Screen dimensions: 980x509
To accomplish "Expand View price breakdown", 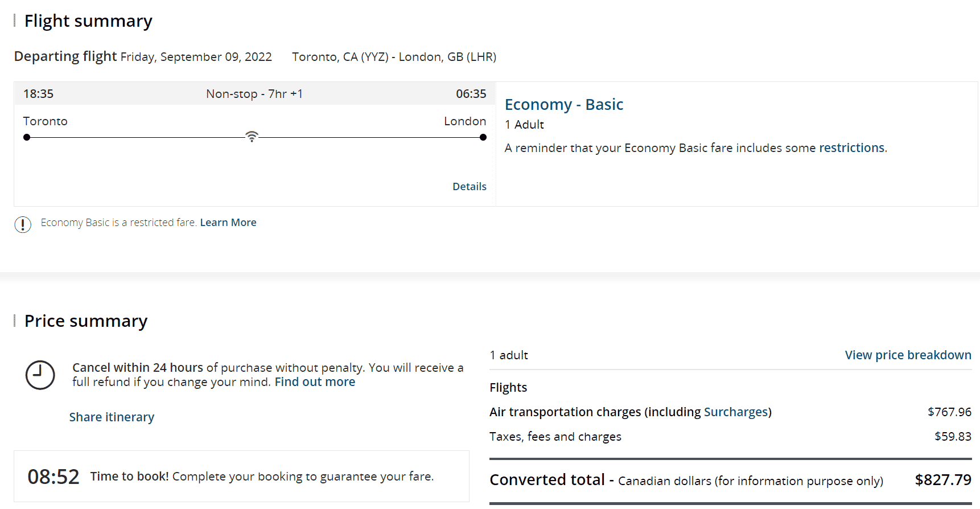I will [908, 355].
